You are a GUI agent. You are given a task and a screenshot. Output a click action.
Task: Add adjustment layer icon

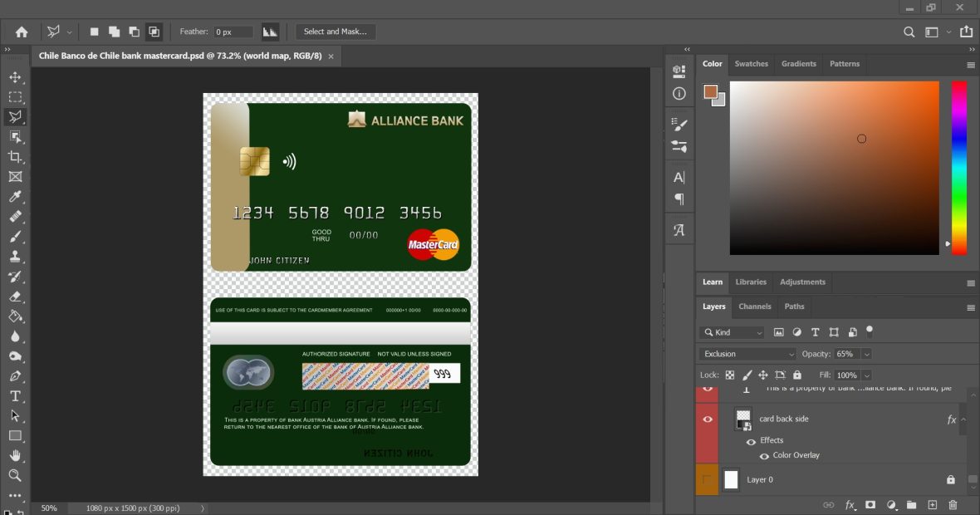(x=891, y=505)
